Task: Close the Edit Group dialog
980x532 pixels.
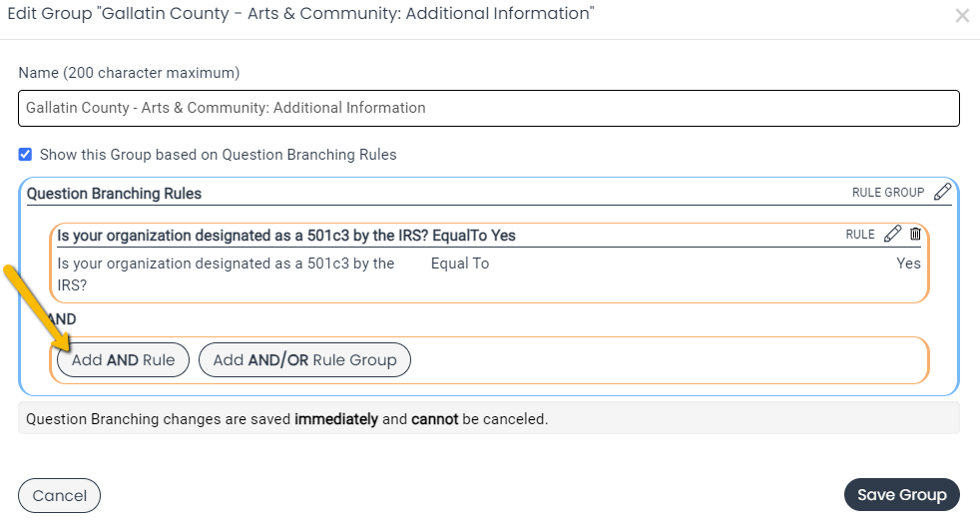Action: coord(962,16)
